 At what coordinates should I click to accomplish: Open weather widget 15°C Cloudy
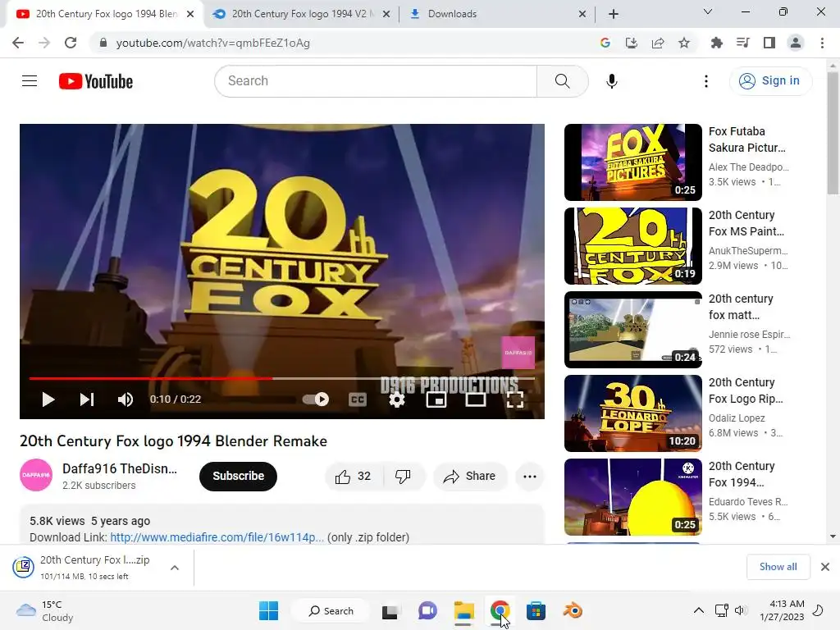(45, 610)
